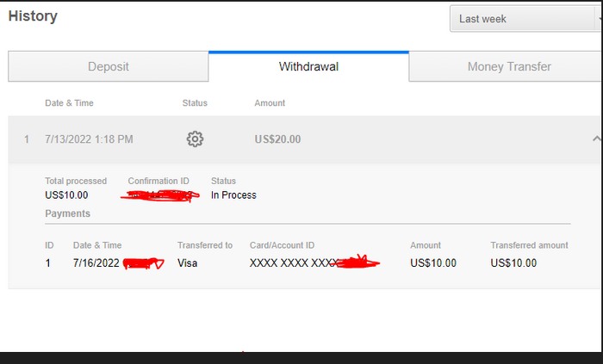Click the masked XXXX XXXX card number

(x=314, y=262)
